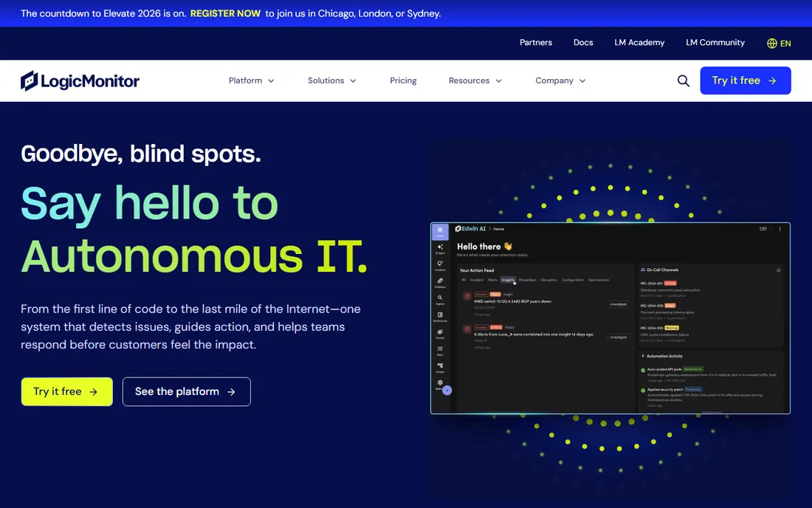Click the "Goodbye, blind spots." heading

click(141, 154)
